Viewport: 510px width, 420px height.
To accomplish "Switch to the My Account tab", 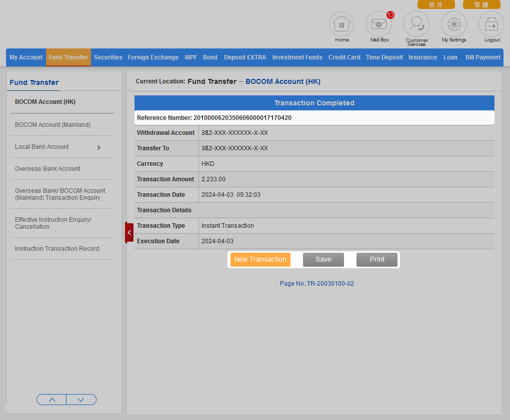I will coord(26,57).
